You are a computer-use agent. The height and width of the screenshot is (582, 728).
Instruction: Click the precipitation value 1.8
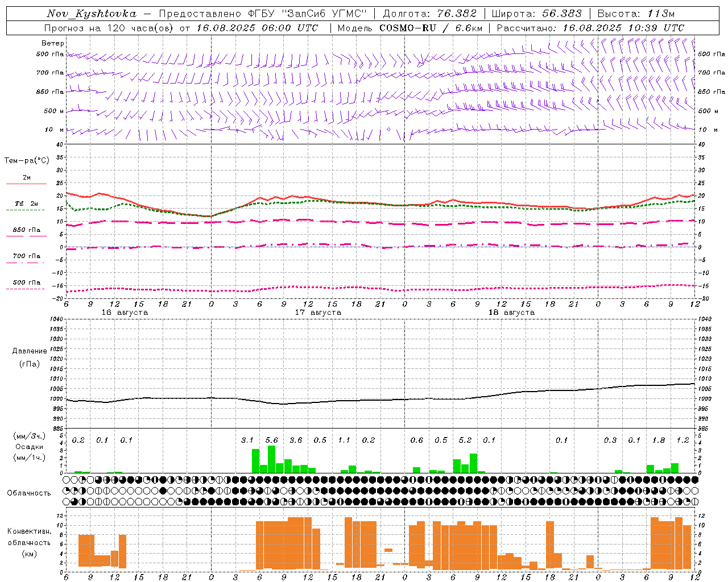click(x=659, y=440)
